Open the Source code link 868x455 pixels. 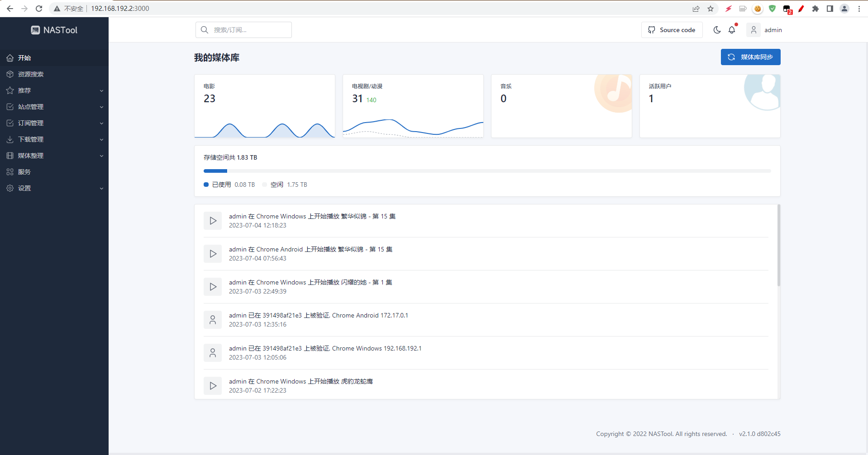pyautogui.click(x=672, y=30)
